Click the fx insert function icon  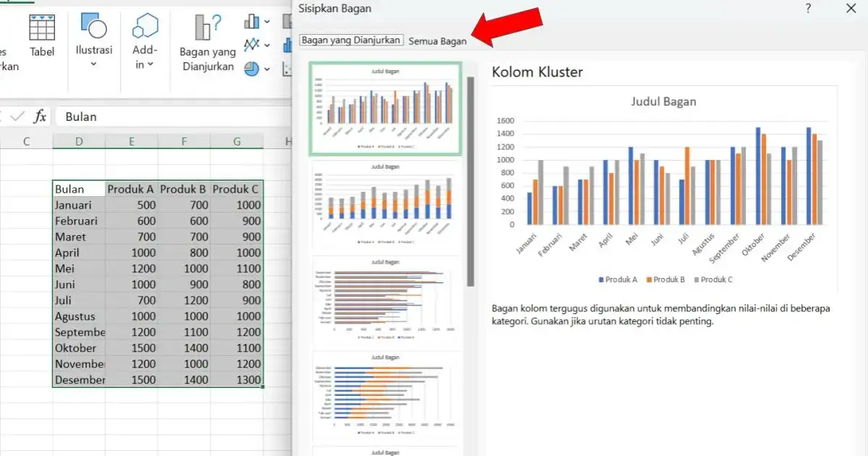pyautogui.click(x=41, y=117)
